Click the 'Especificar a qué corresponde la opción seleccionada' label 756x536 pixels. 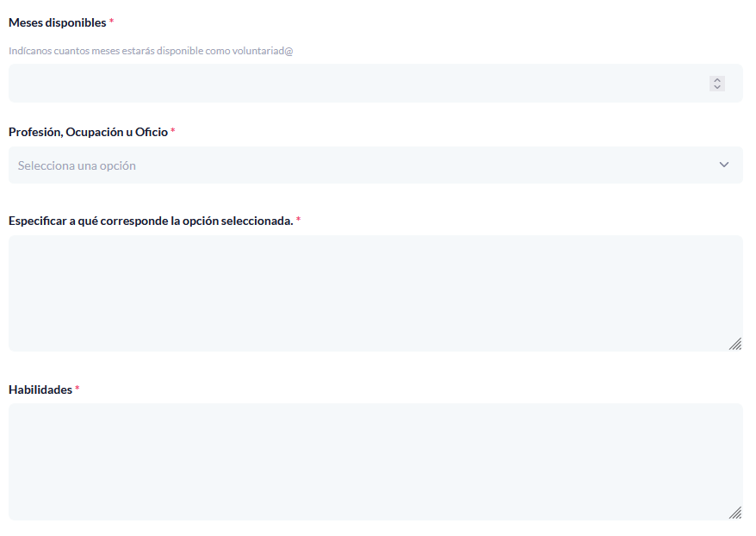[x=151, y=221]
